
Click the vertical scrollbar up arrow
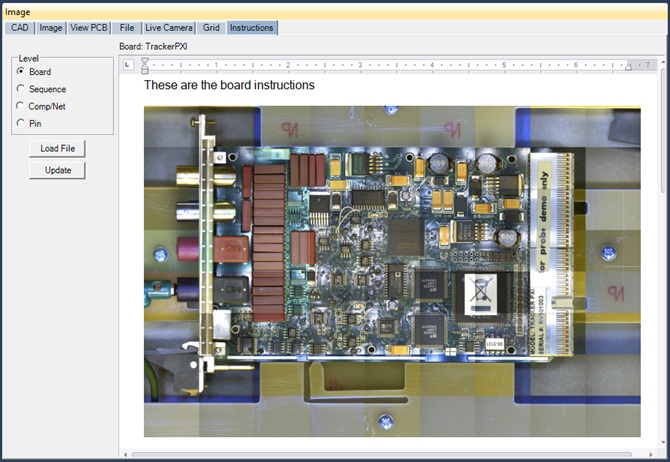pos(664,64)
